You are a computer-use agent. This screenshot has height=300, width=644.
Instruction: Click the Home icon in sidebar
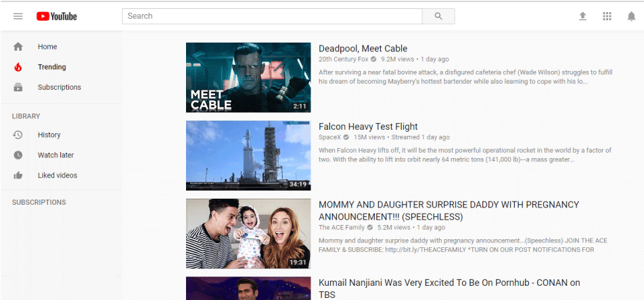click(x=18, y=47)
